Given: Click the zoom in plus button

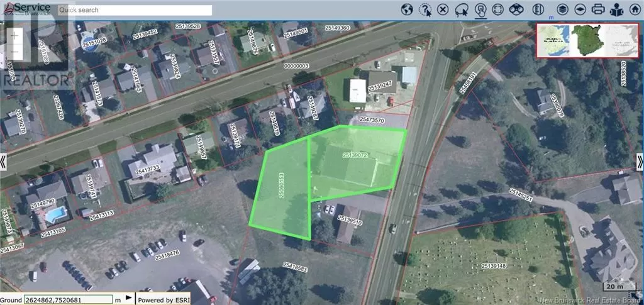Looking at the screenshot, I should (15, 36).
